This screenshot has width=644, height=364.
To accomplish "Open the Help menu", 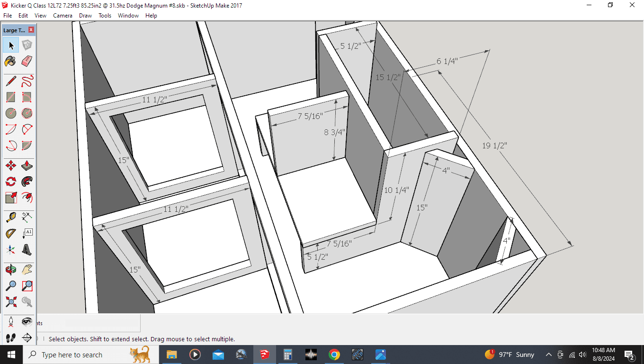I will (151, 16).
